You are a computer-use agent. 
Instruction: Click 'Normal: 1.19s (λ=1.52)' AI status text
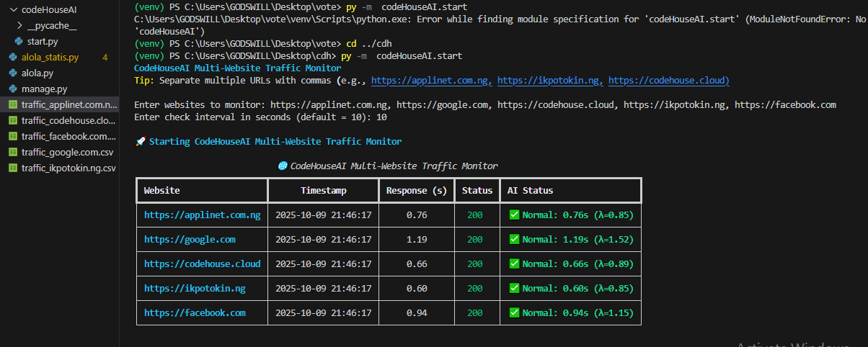pos(577,239)
